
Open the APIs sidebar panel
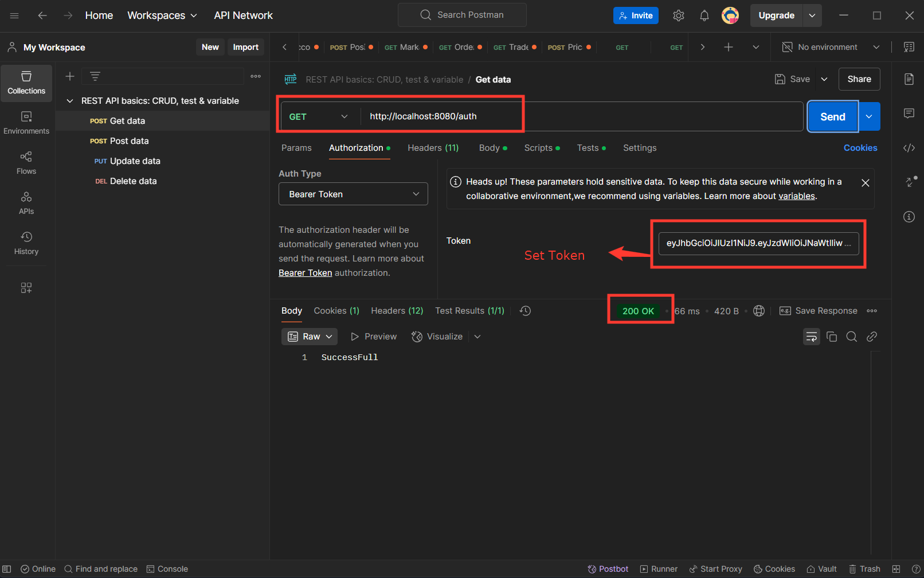[26, 204]
